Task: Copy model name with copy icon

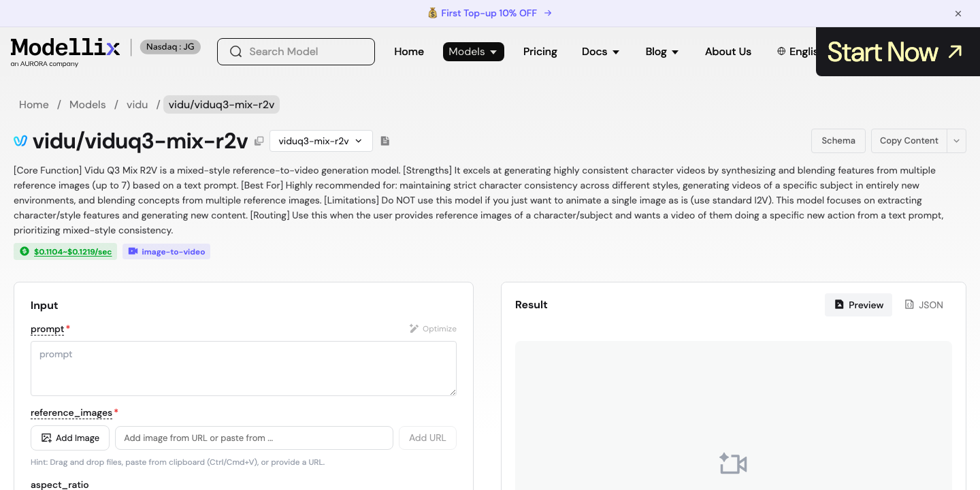Action: pyautogui.click(x=259, y=141)
